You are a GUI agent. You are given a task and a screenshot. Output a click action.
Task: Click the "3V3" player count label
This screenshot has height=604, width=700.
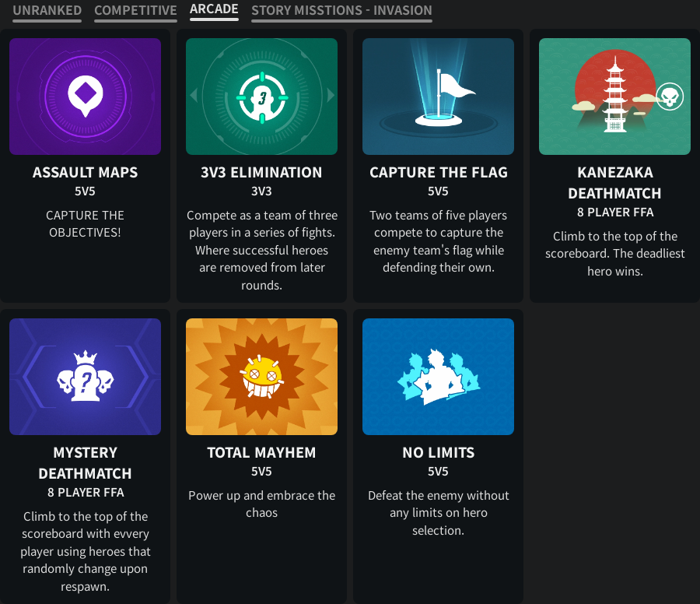point(261,191)
